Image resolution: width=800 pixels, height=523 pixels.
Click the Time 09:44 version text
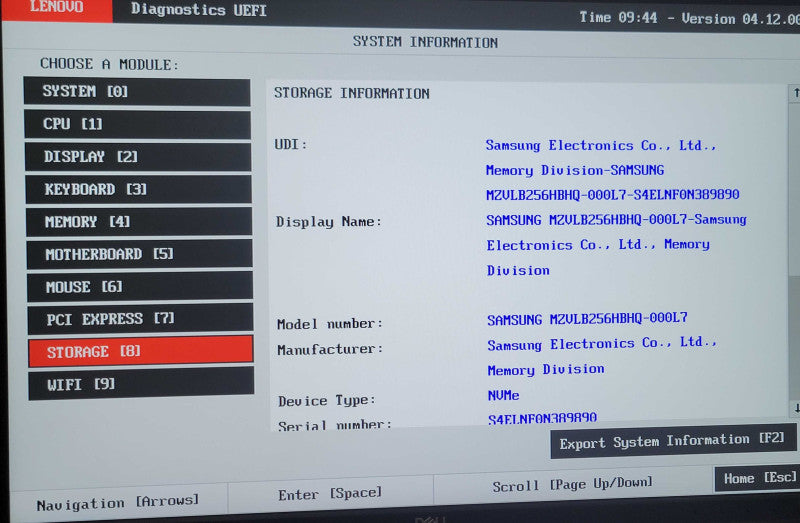[689, 18]
